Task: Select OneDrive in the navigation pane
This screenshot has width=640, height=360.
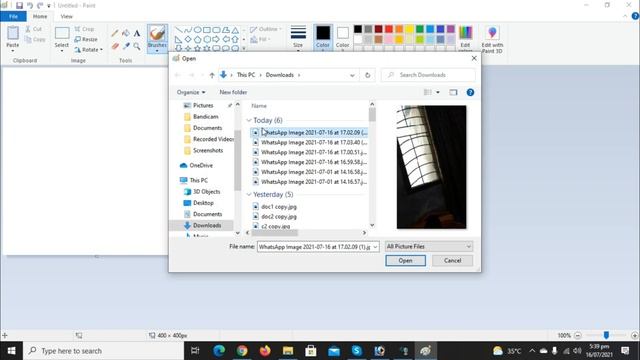Action: pyautogui.click(x=196, y=165)
